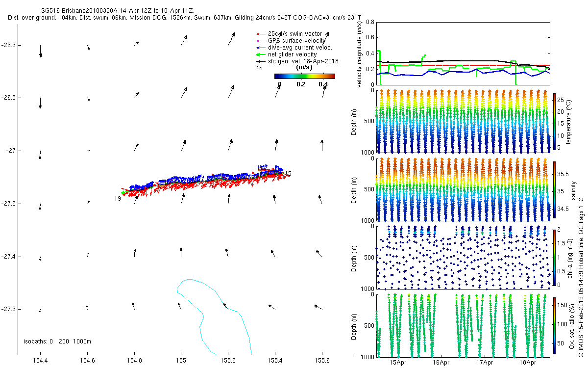
Task: Select the 'dive-avg current veloc.' legend text
Action: pos(300,48)
